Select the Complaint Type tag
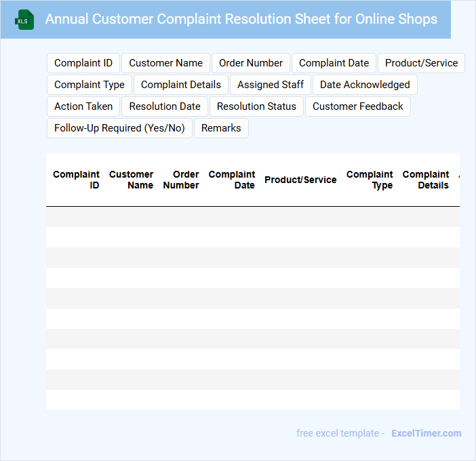The width and height of the screenshot is (476, 461). pos(90,85)
